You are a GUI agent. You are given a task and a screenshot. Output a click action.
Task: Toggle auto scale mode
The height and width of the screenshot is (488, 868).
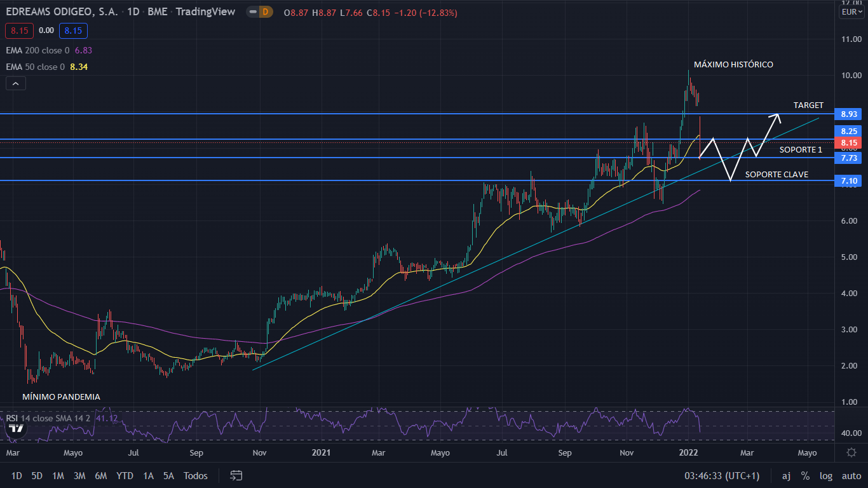tap(851, 475)
